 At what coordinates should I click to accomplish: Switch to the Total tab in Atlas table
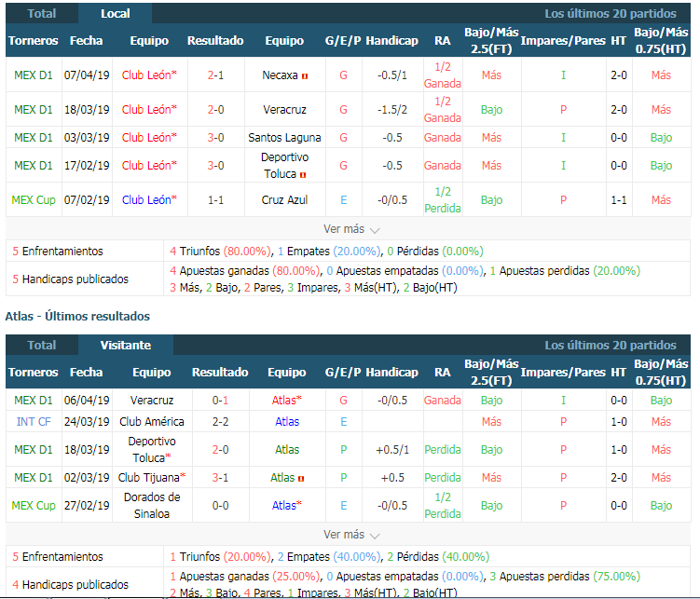point(42,346)
